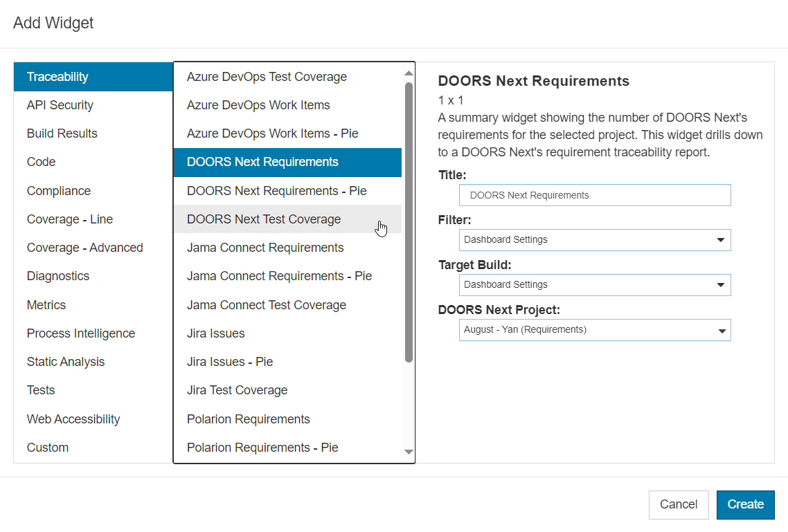Open the API Security category
This screenshot has width=788, height=532.
[x=93, y=105]
